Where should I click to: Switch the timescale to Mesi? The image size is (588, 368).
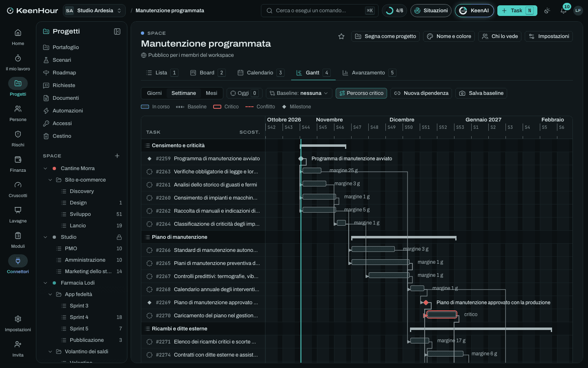[x=212, y=93]
